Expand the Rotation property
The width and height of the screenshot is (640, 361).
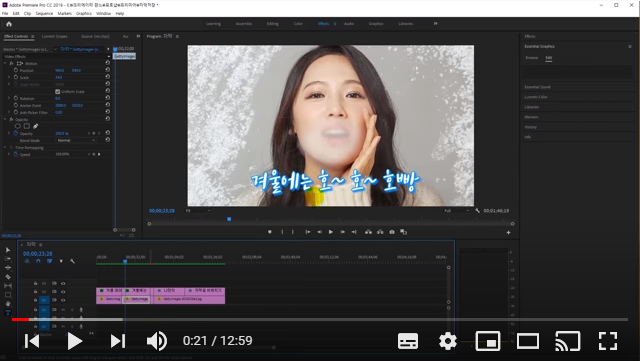9,98
